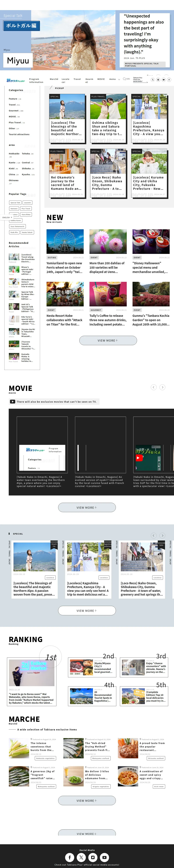This screenshot has width=174, height=868.
Task: Show previous slide in MOVIE carousel
Action: [154, 387]
